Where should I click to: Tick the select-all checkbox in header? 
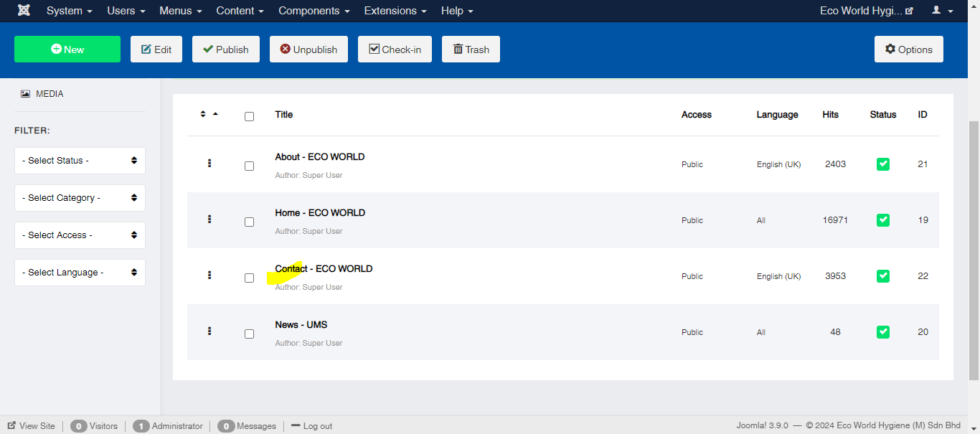click(x=249, y=116)
